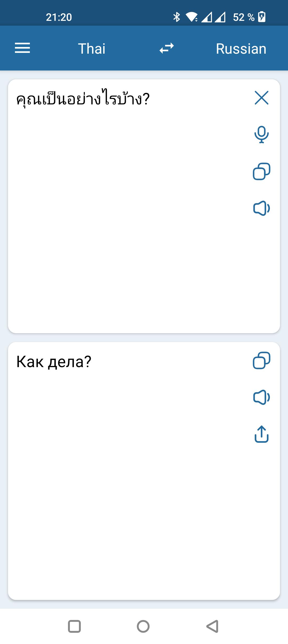288x644 pixels.
Task: Play the Russian translation audio
Action: (262, 397)
